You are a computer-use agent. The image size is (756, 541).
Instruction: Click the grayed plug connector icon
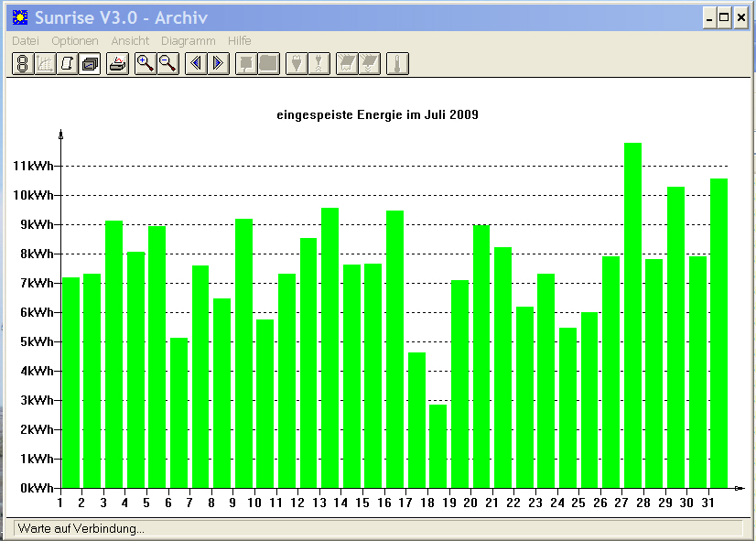[x=297, y=64]
